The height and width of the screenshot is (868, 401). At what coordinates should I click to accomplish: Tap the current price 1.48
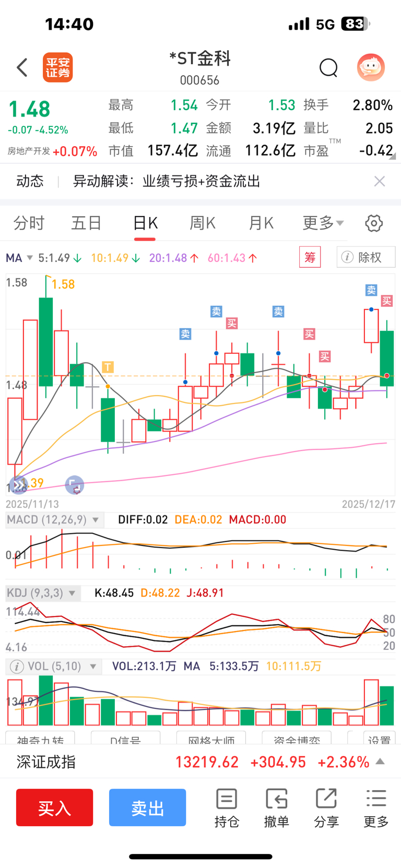tap(29, 109)
